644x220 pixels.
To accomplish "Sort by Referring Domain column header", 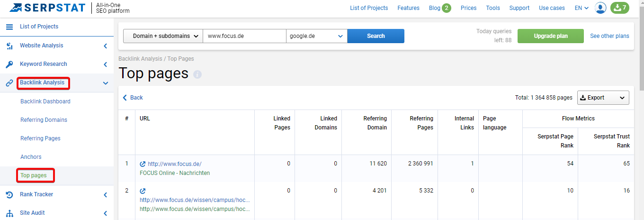I will coord(375,123).
